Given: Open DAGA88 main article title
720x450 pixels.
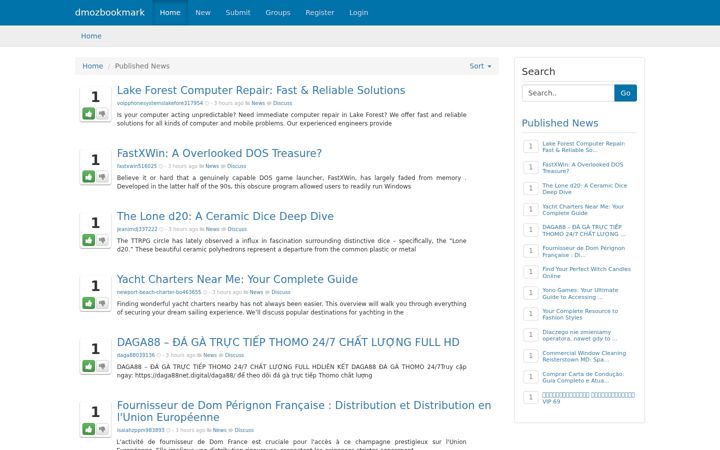Looking at the screenshot, I should click(x=288, y=342).
